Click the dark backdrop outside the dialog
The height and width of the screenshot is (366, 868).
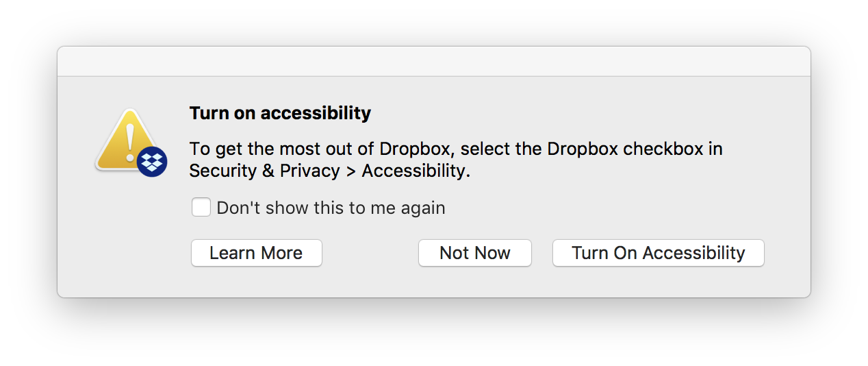pyautogui.click(x=433, y=332)
